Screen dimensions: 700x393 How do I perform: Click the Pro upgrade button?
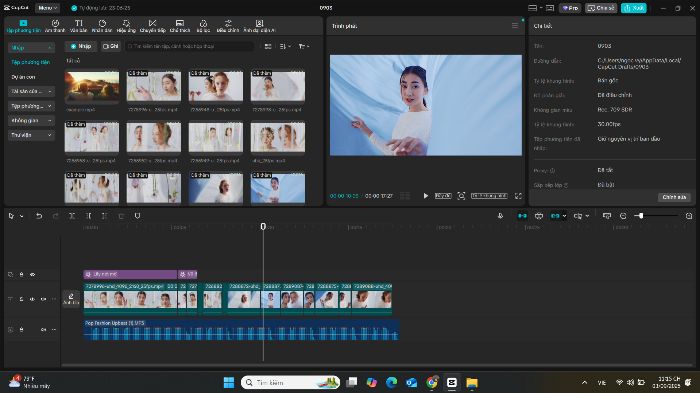(x=570, y=8)
